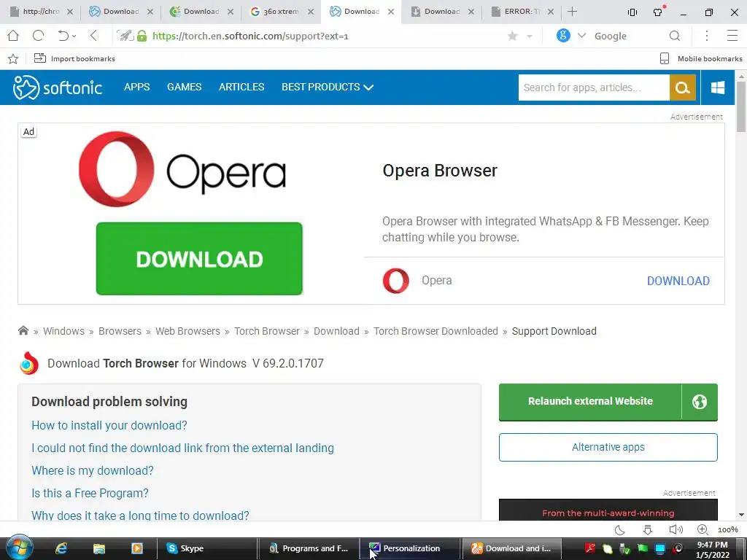The height and width of the screenshot is (560, 747).
Task: Switch to the 360 xtrem Google tab
Action: pos(281,12)
